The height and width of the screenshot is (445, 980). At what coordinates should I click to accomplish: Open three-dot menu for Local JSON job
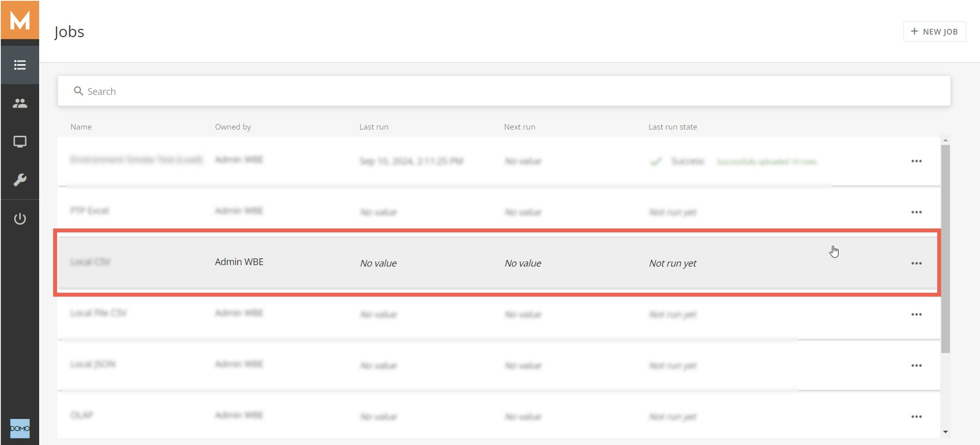pos(916,366)
